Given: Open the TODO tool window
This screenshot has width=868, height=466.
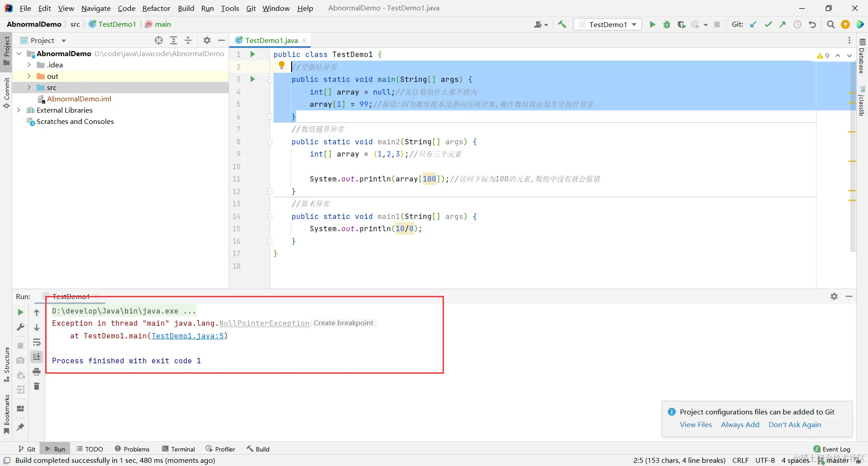Looking at the screenshot, I should (90, 449).
